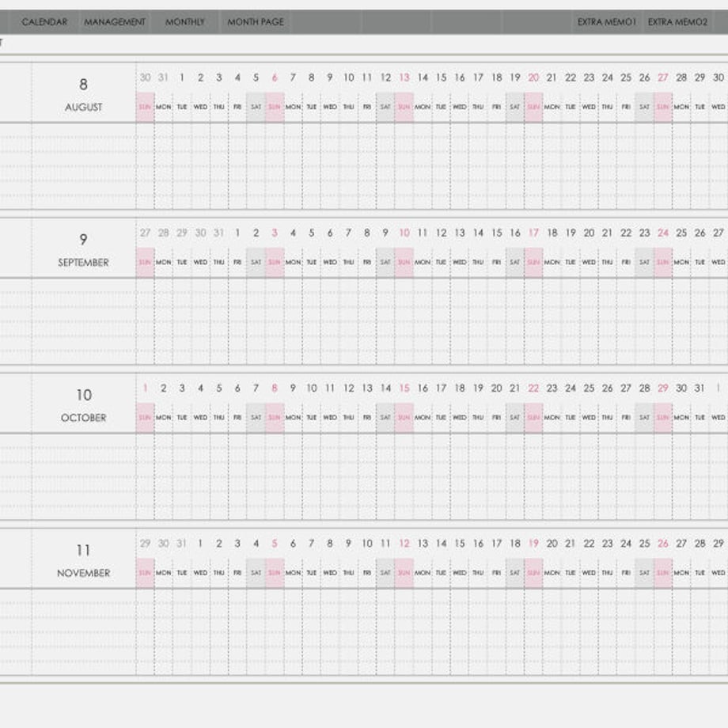Select date 19 in the October row
The height and width of the screenshot is (728, 728).
click(478, 389)
